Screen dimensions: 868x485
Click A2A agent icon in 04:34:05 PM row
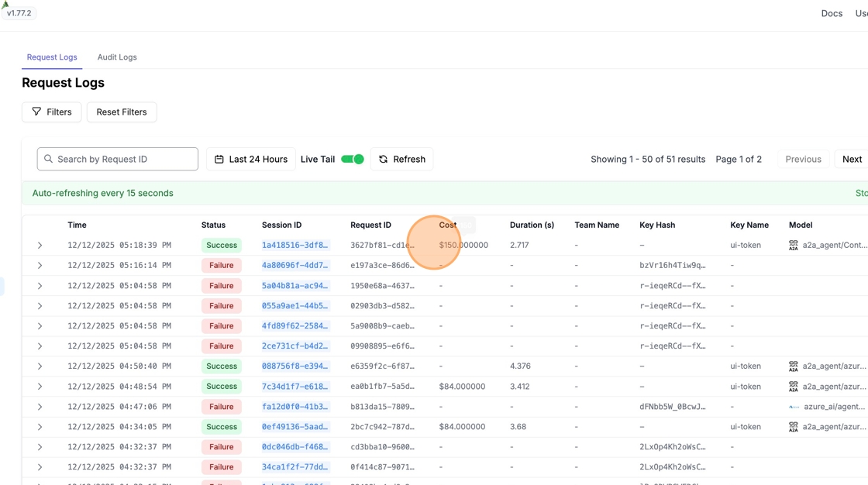[x=794, y=427]
